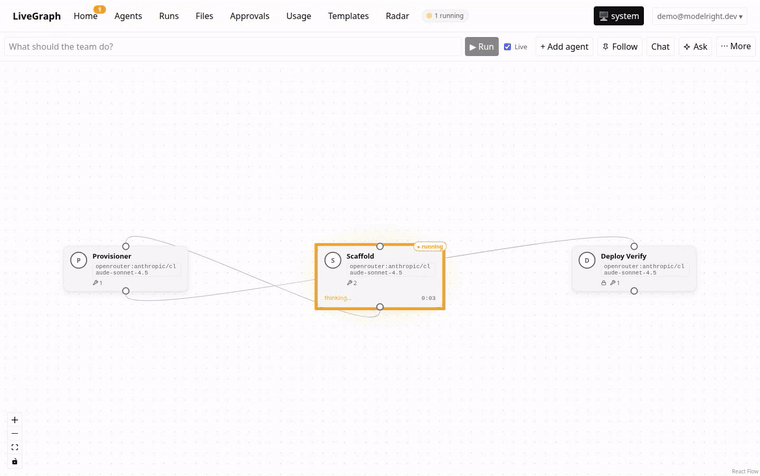
Task: Open the Approvals page
Action: click(x=250, y=16)
